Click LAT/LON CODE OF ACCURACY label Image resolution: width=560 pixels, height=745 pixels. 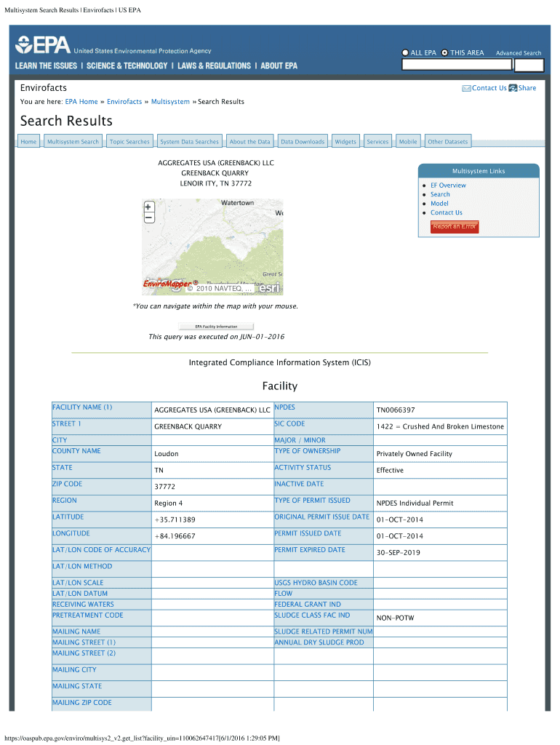101,550
